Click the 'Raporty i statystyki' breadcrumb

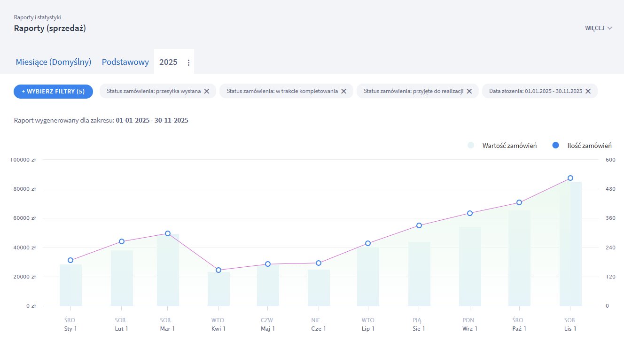pyautogui.click(x=37, y=17)
